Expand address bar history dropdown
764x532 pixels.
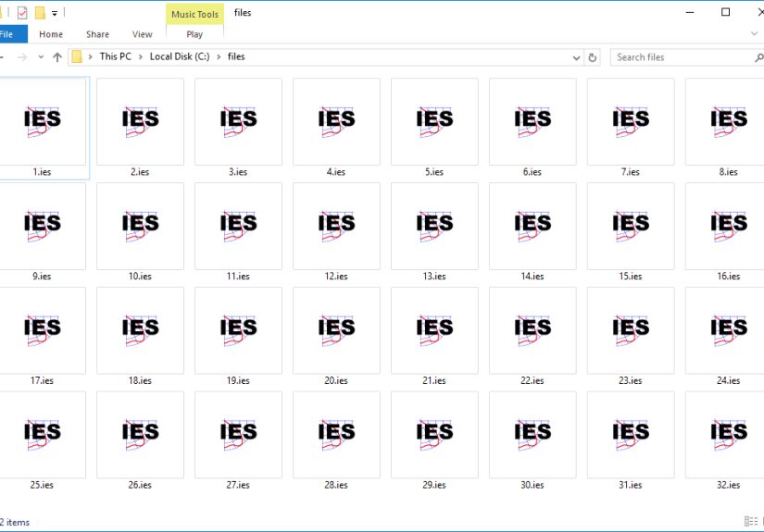[x=576, y=58]
